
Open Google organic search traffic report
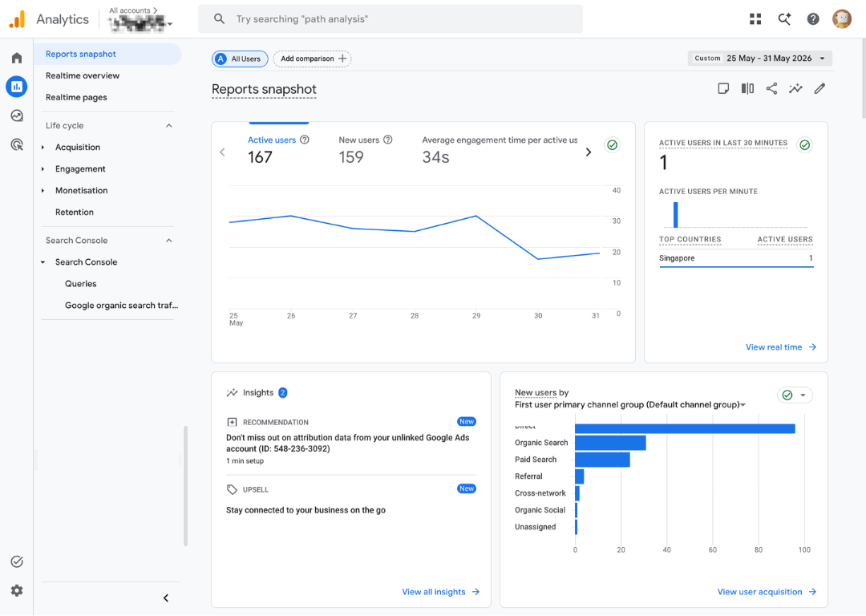[122, 306]
